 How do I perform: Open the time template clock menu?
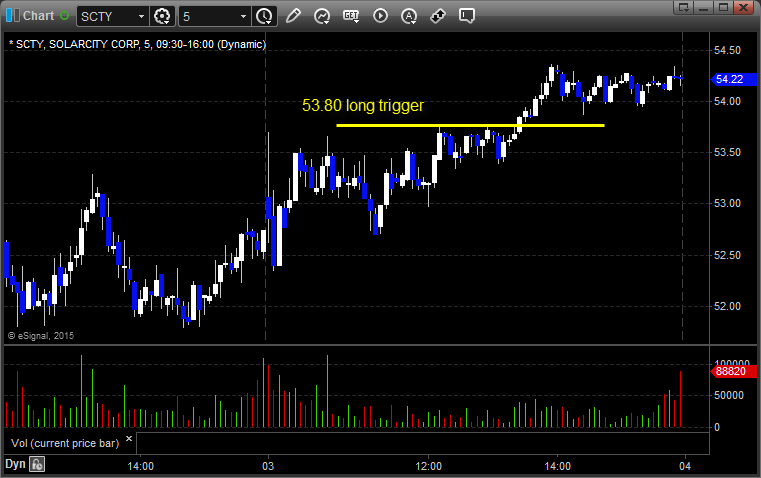265,16
